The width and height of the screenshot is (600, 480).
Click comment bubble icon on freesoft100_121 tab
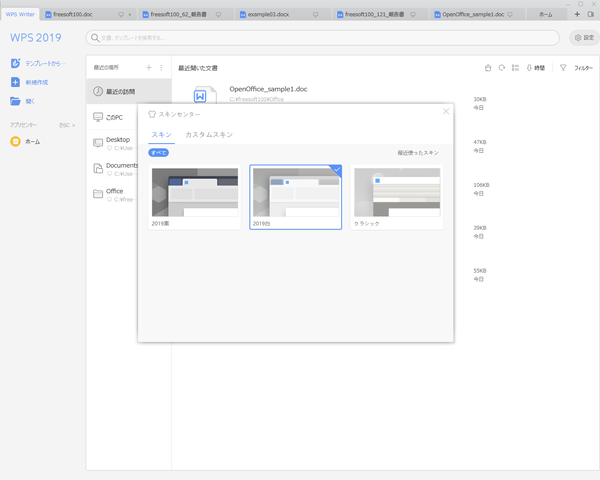[413, 15]
